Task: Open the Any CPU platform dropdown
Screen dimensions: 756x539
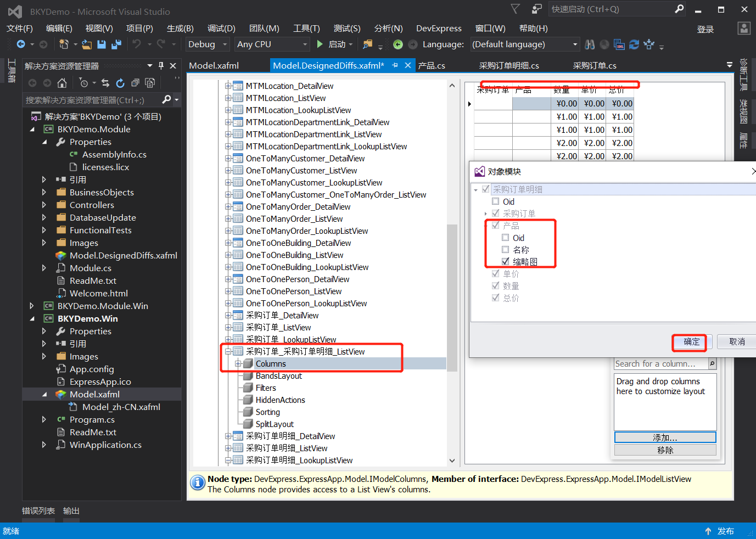Action: (x=272, y=44)
